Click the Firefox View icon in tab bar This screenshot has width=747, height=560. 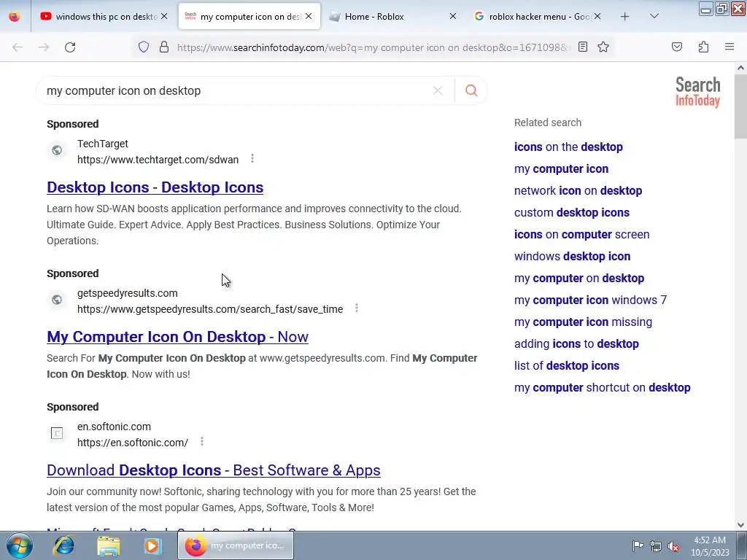(15, 17)
